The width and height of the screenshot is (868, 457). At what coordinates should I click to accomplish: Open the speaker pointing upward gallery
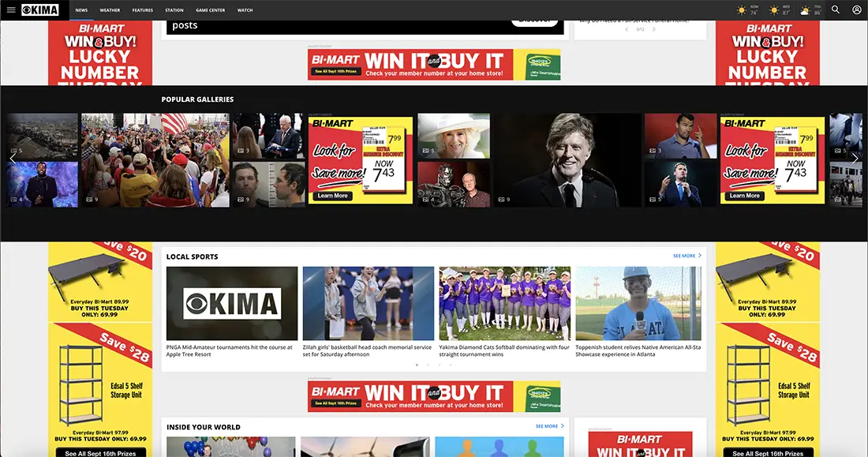680,136
